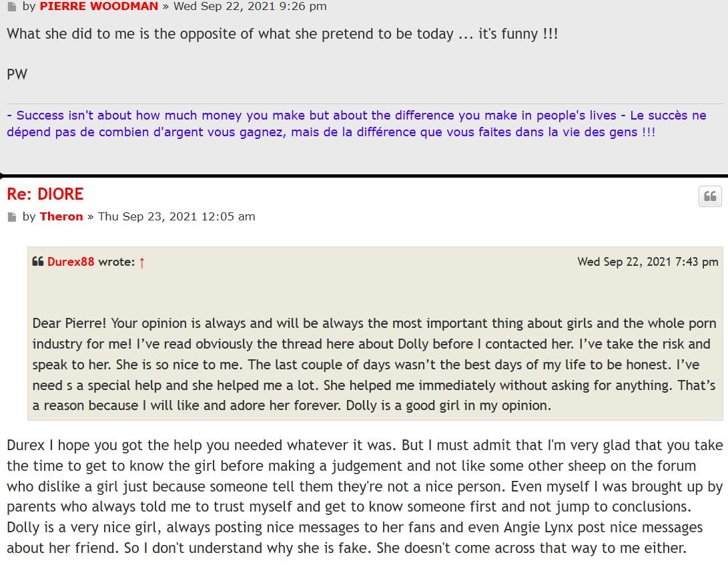
Task: Click the "Thu Sep 23, 2021 12:05 am" timestamp
Action: pyautogui.click(x=176, y=216)
